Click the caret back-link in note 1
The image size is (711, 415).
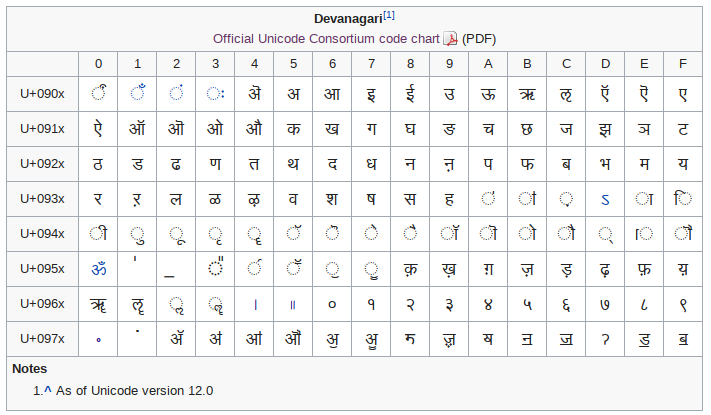tap(48, 390)
